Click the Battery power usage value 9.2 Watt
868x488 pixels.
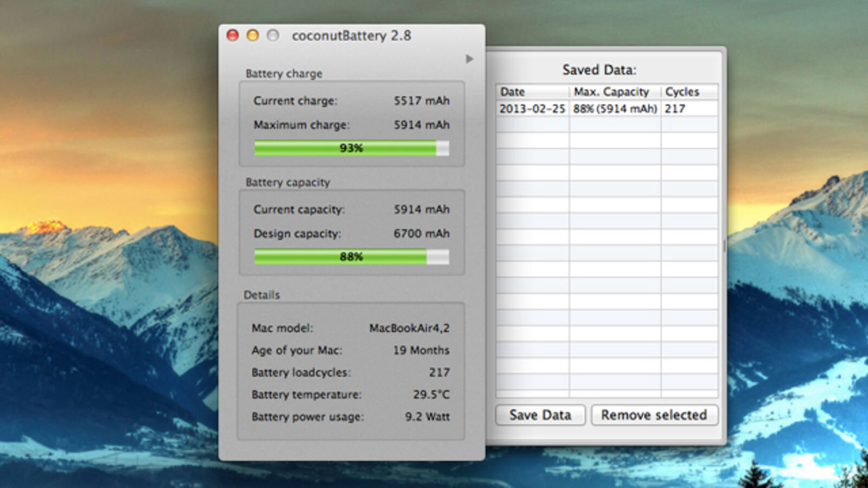coord(427,417)
